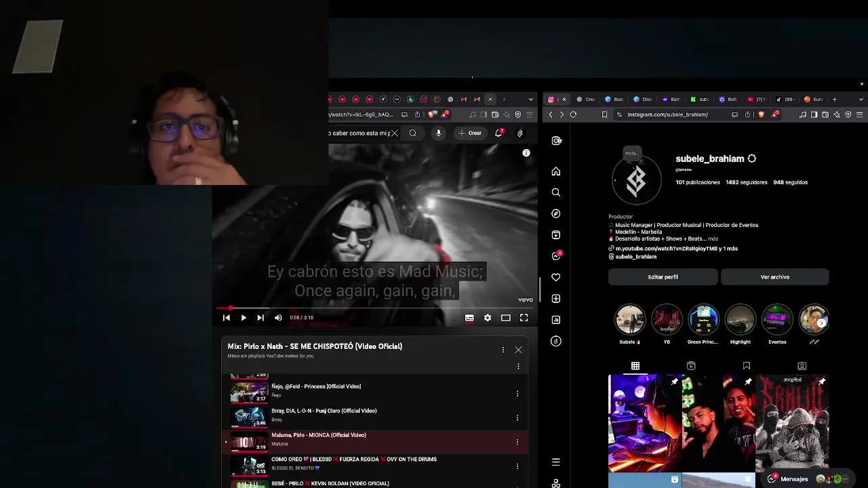Play Brray Puej Claro from playlist
This screenshot has height=488, width=868.
(375, 418)
